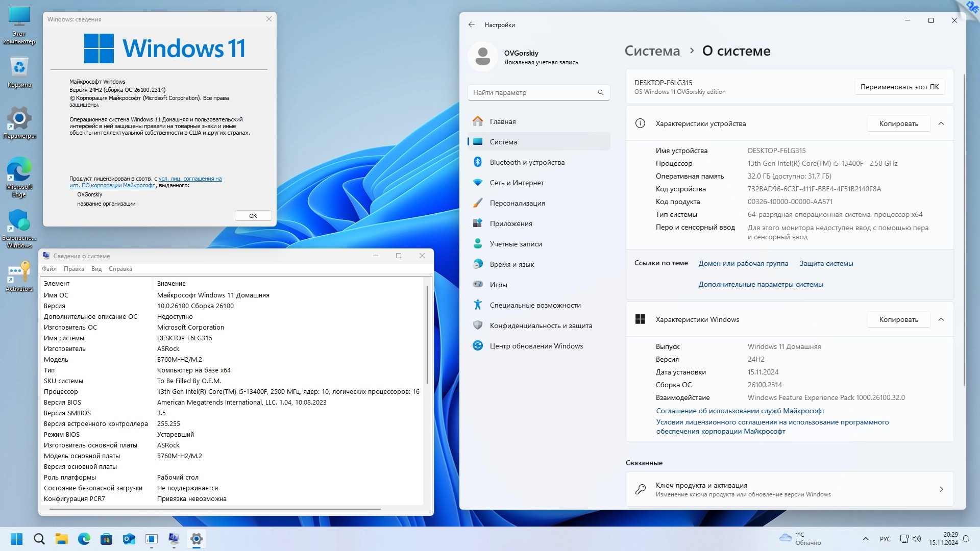Open Персонализация settings section
980x551 pixels.
click(x=517, y=203)
